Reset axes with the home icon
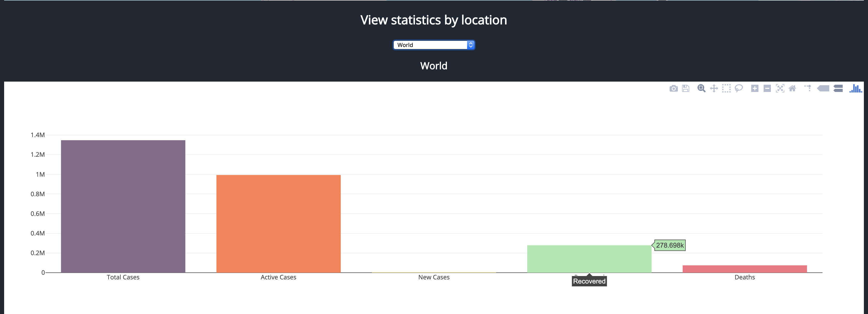 (x=792, y=89)
